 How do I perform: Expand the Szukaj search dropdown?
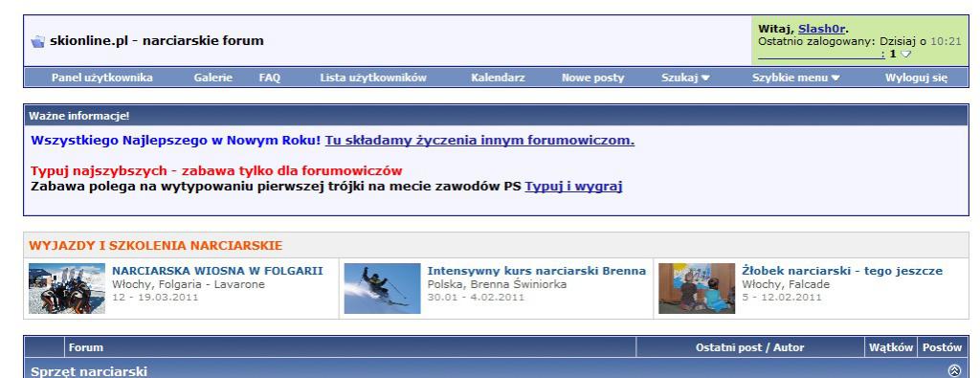coord(685,78)
